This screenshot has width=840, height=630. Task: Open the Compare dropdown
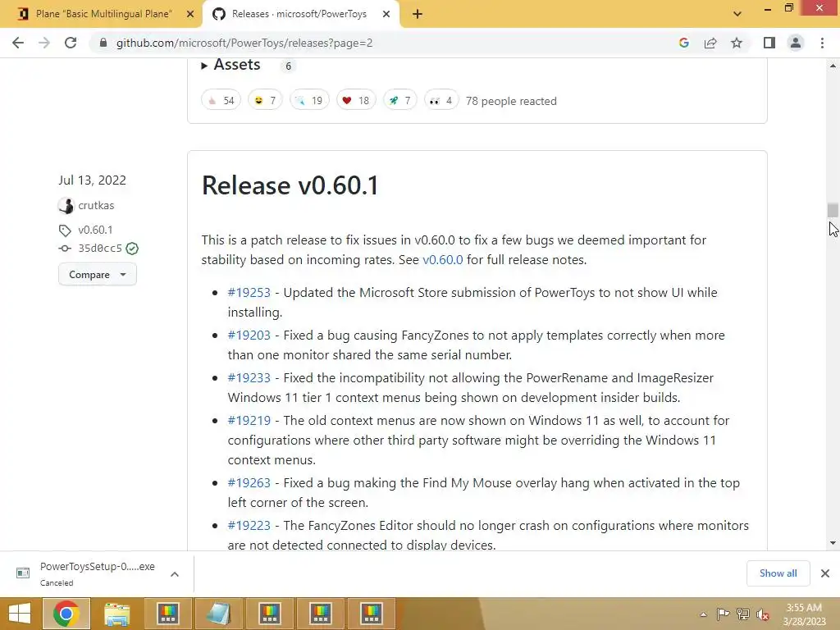98,274
